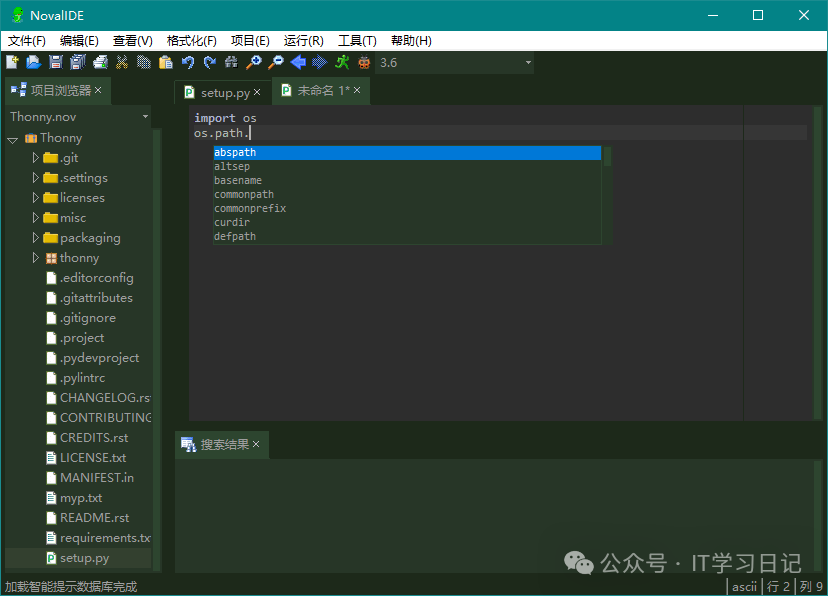The height and width of the screenshot is (596, 828).
Task: Select README.rst in the project tree
Action: pos(94,518)
